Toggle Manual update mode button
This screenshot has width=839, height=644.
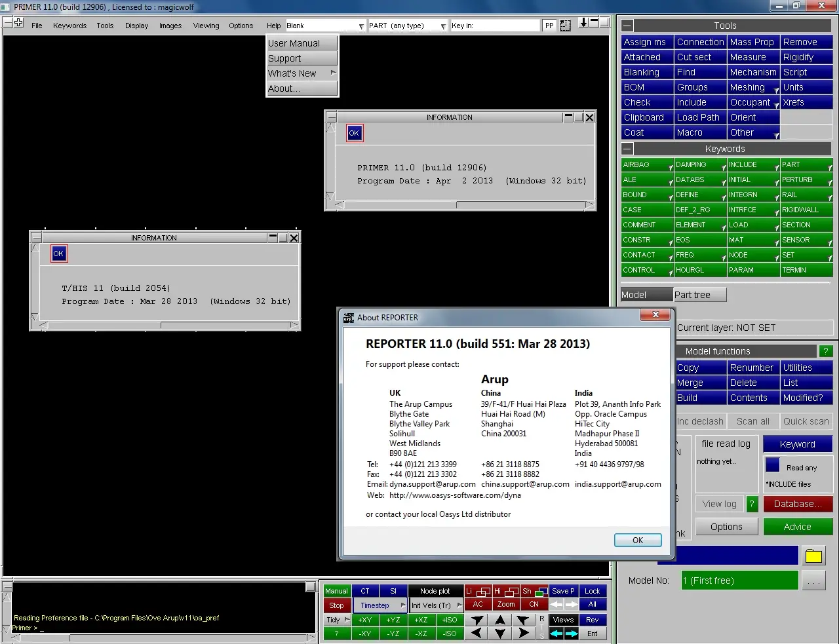337,591
